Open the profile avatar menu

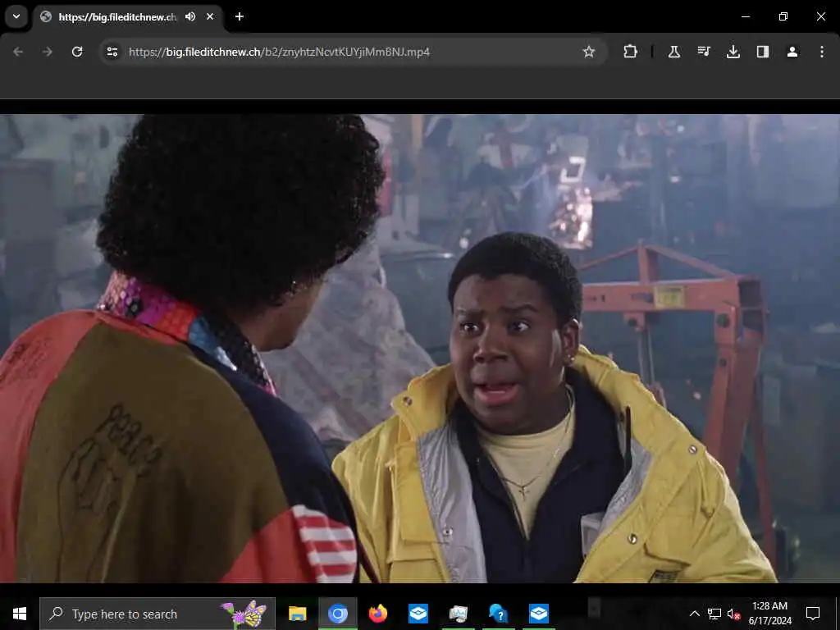click(792, 52)
